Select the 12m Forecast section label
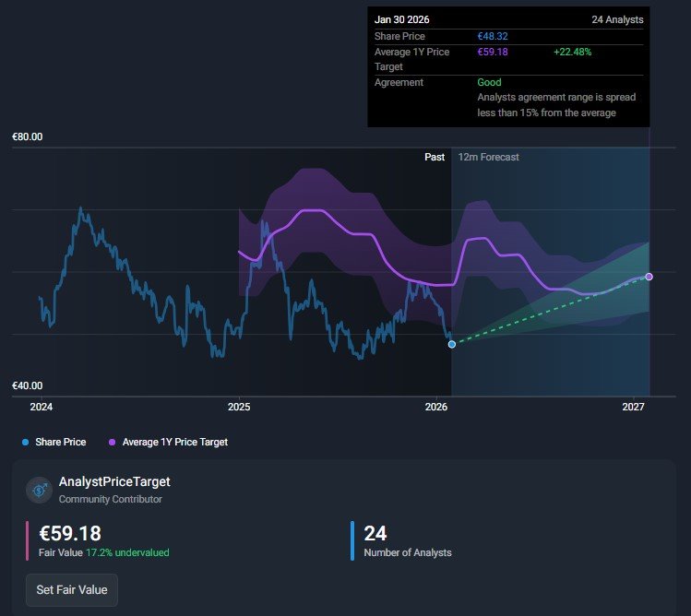The image size is (691, 616). coord(488,157)
